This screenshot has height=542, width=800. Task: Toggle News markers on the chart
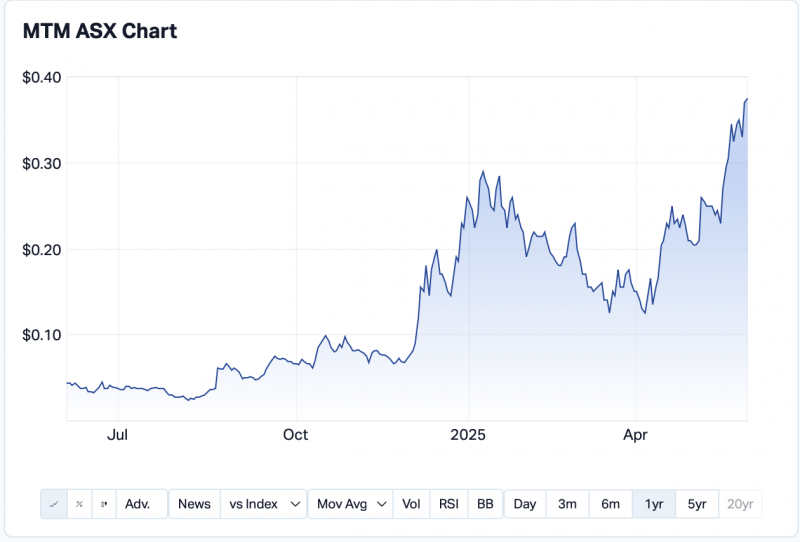point(194,504)
